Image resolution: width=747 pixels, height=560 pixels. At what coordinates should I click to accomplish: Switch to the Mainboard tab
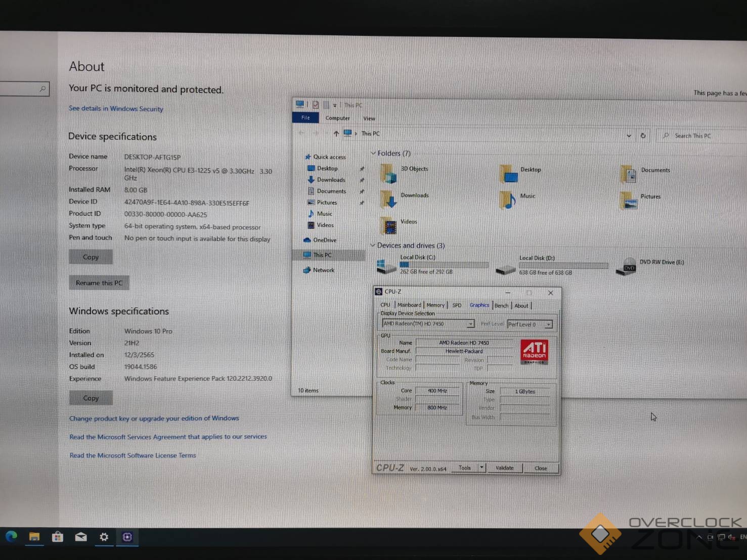tap(409, 305)
